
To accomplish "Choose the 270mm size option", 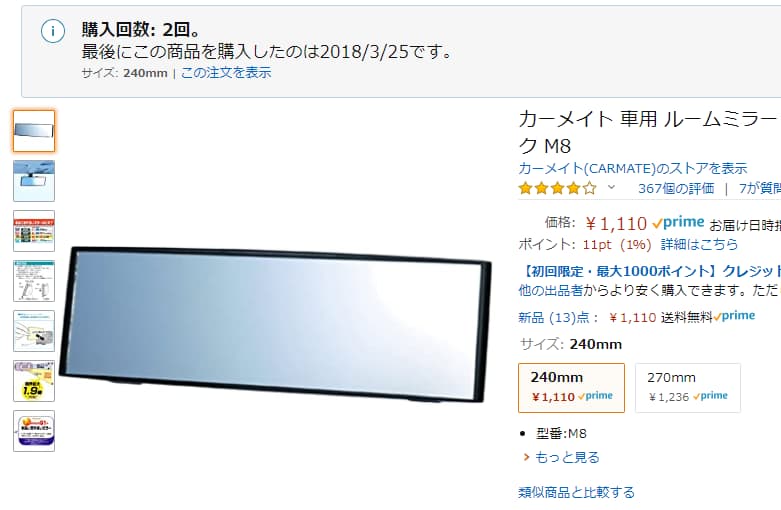I will pos(688,388).
